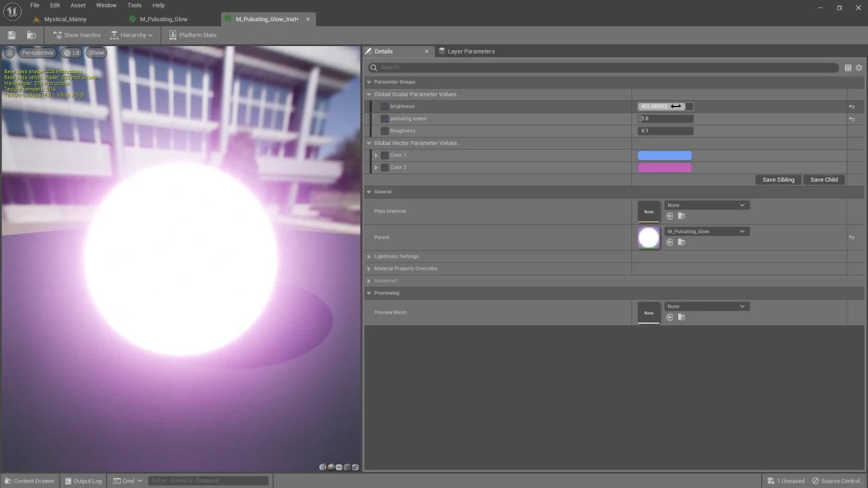Open the Asset menu
Viewport: 868px width, 488px height.
point(78,5)
